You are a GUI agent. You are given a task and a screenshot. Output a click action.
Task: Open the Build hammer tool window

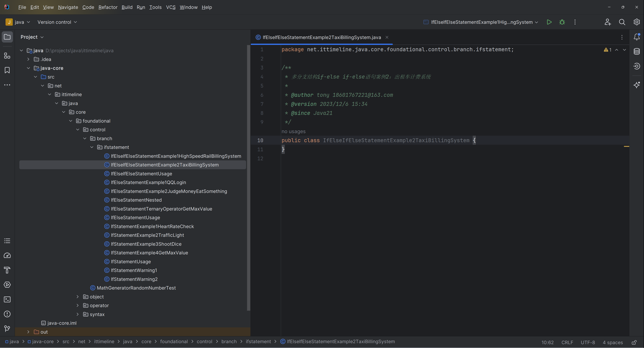pyautogui.click(x=7, y=270)
